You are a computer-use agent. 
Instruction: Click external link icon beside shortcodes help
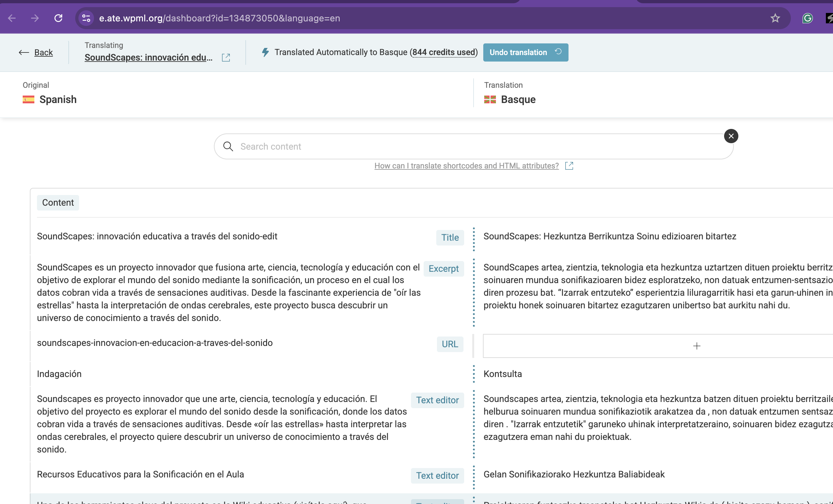[x=569, y=166]
